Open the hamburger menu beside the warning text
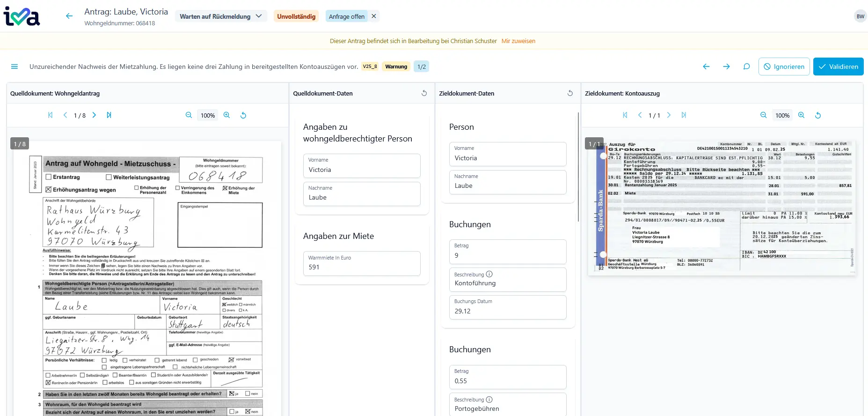 pos(15,67)
